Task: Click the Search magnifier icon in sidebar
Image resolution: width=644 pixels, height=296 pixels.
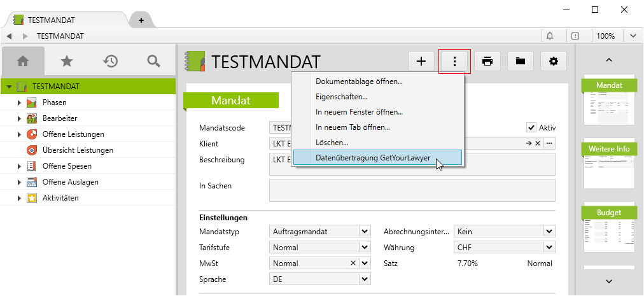Action: (x=153, y=61)
